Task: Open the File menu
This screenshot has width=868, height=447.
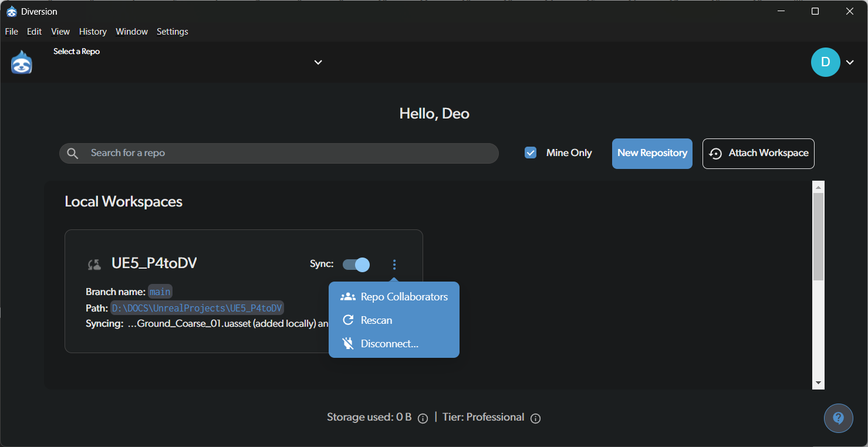Action: point(11,32)
